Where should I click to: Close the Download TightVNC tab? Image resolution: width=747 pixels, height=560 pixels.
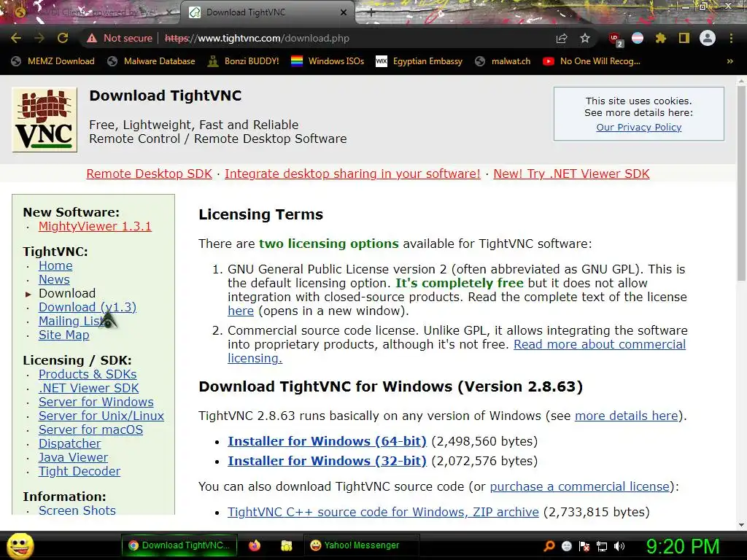point(344,13)
